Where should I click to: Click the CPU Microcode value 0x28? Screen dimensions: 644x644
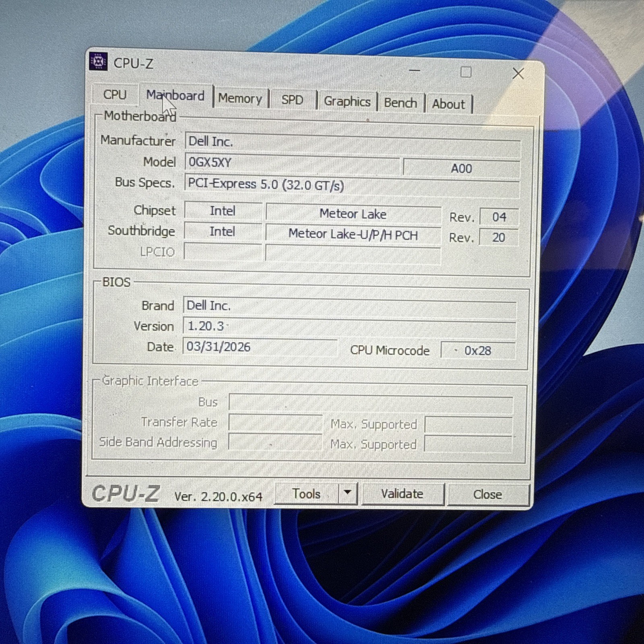point(478,351)
